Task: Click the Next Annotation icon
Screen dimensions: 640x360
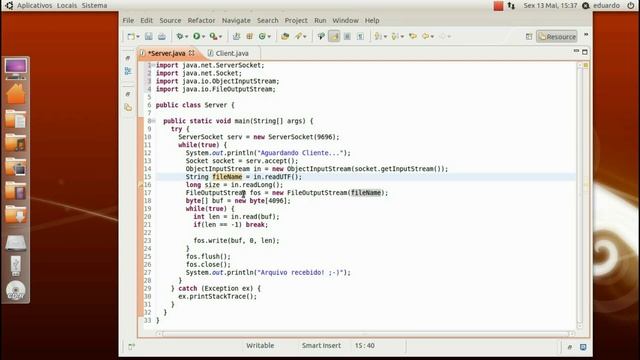Action: [x=378, y=36]
